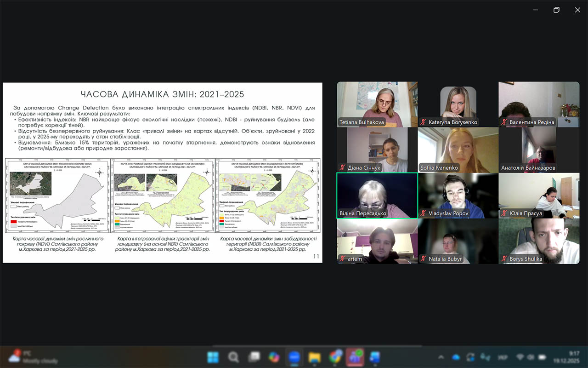The width and height of the screenshot is (588, 368).
Task: Click the Windows Start button
Action: [x=213, y=357]
